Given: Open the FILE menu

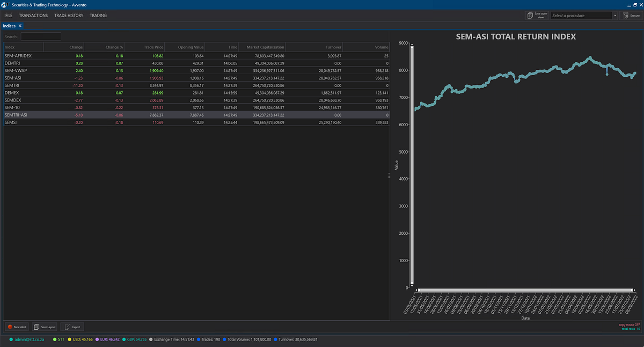Looking at the screenshot, I should (9, 16).
